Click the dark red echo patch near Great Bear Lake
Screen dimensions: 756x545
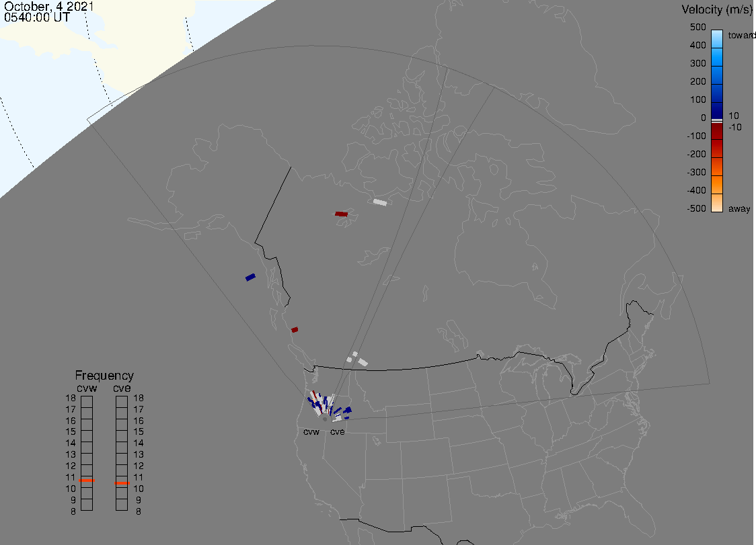coord(342,214)
